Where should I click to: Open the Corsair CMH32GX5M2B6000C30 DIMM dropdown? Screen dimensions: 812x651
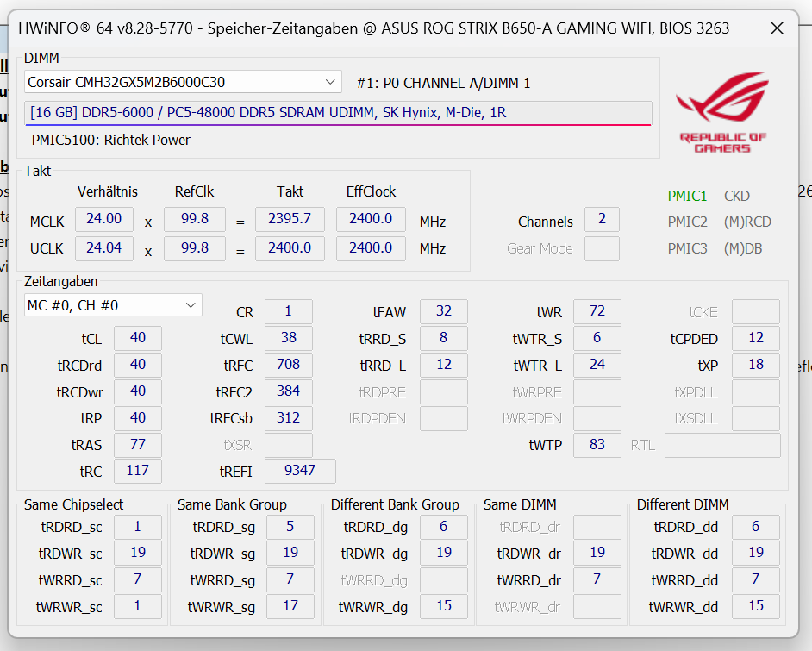[x=183, y=82]
